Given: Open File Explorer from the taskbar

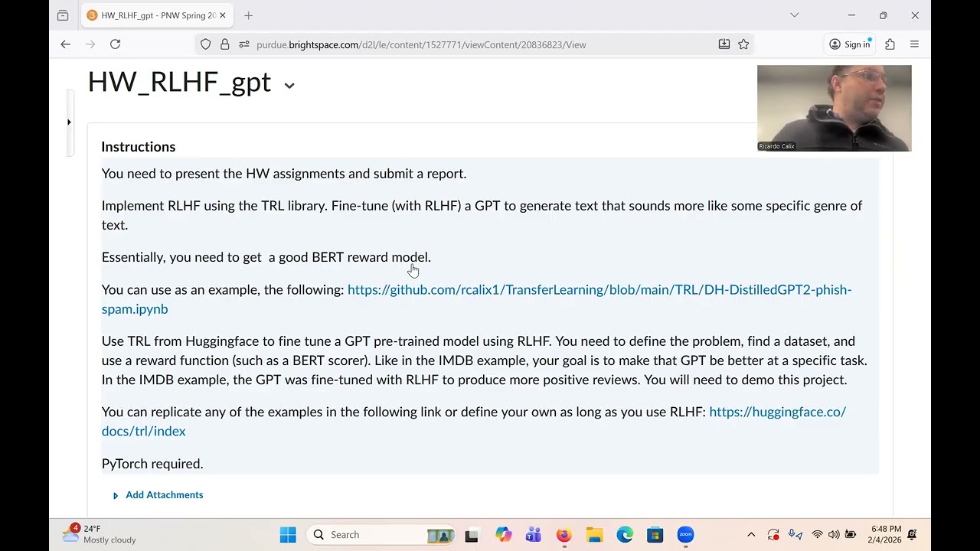Looking at the screenshot, I should click(594, 535).
